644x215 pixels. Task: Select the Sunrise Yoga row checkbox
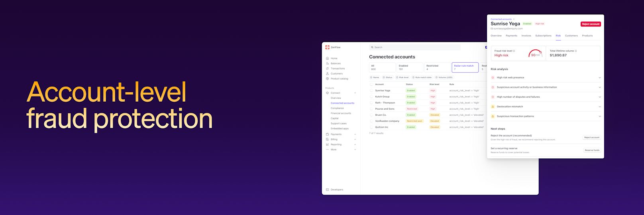(x=371, y=91)
